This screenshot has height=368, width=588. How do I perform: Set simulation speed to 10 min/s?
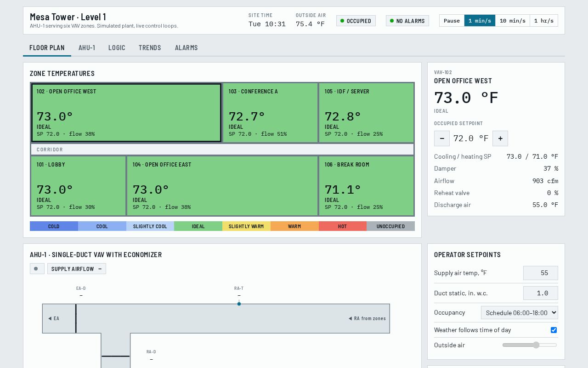pyautogui.click(x=513, y=21)
